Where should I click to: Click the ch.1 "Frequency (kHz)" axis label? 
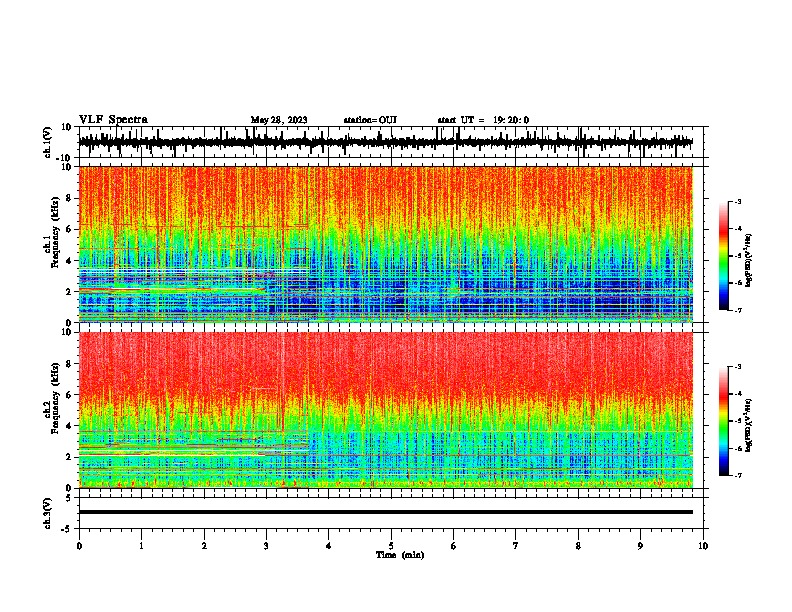pos(55,232)
